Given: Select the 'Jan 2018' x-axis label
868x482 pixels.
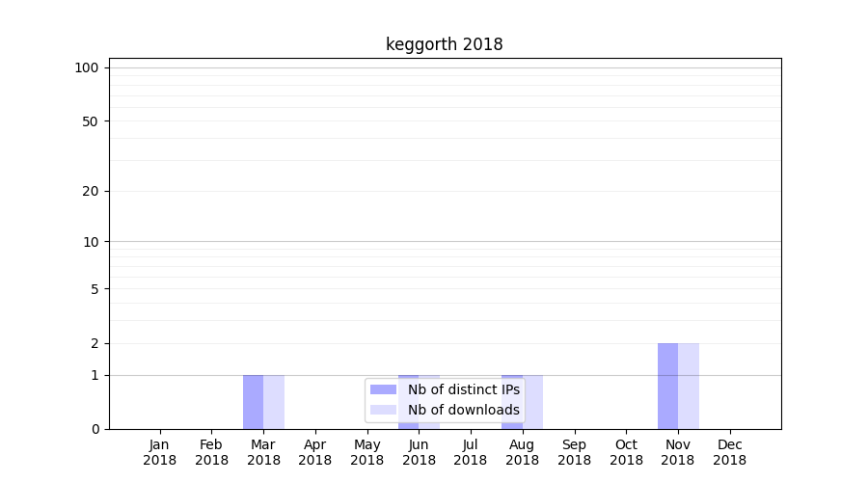Looking at the screenshot, I should (160, 452).
